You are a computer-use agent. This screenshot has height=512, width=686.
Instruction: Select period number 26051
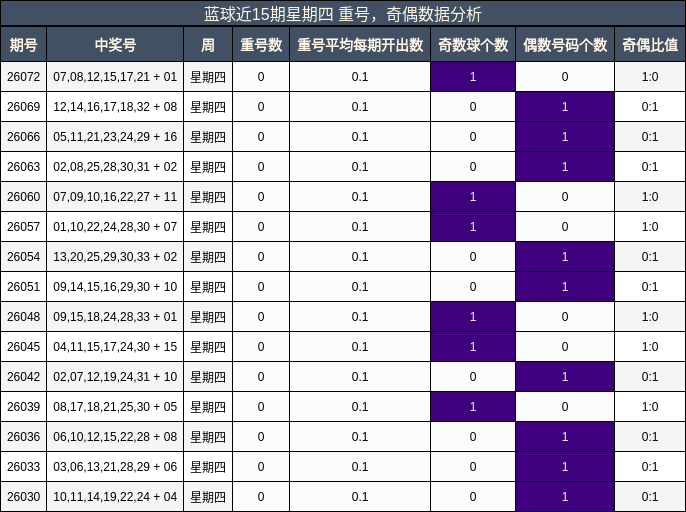23,287
